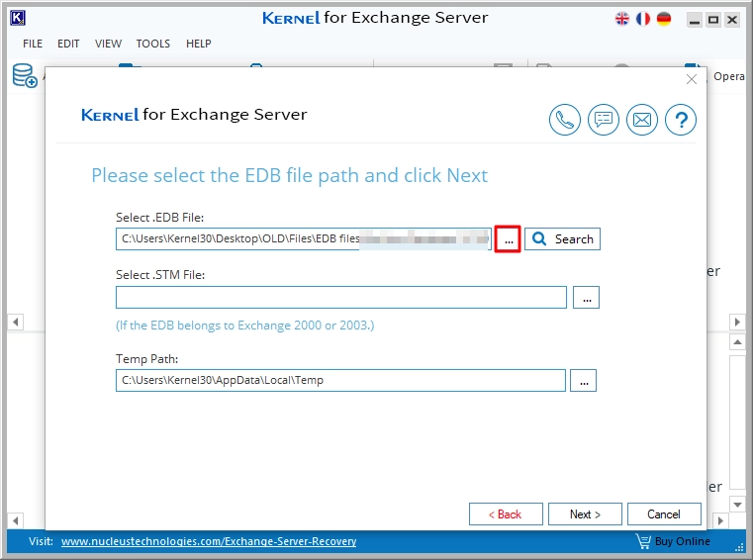The height and width of the screenshot is (560, 753).
Task: Open the help question mark icon
Action: [x=681, y=120]
